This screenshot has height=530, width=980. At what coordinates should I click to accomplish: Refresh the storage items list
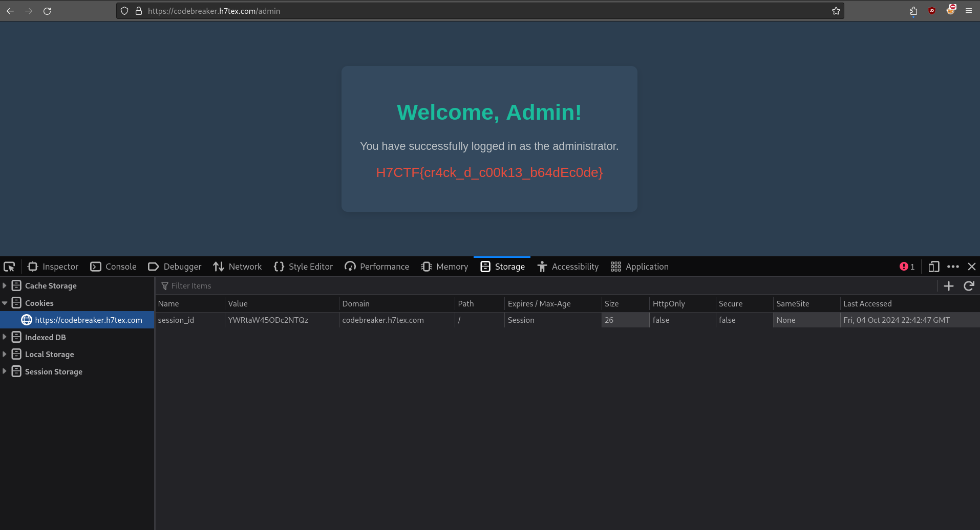point(969,286)
